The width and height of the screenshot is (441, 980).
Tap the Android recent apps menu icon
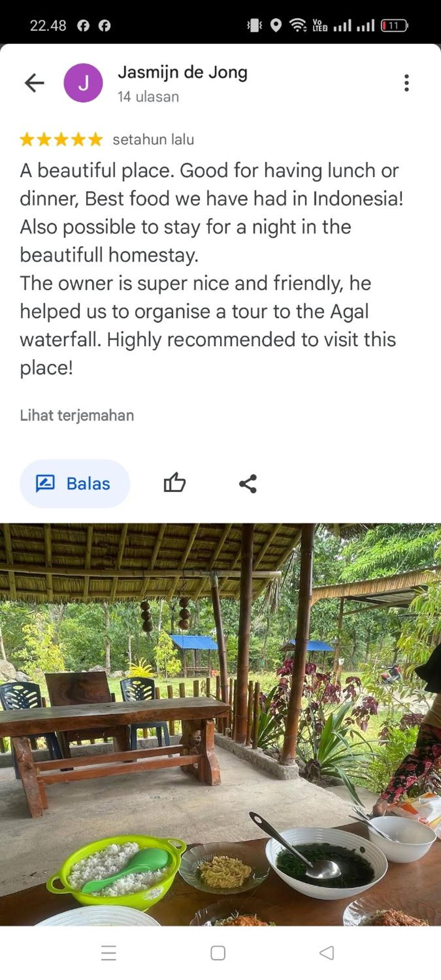109,953
